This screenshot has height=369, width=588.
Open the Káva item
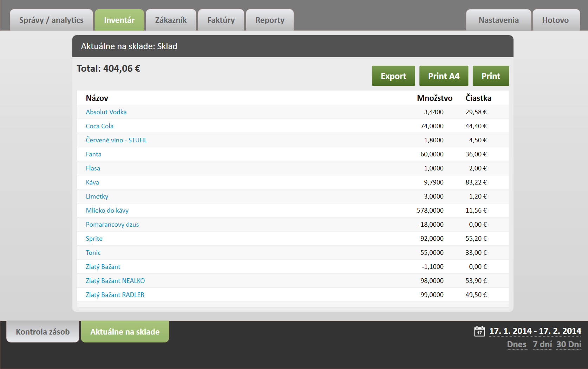[92, 182]
